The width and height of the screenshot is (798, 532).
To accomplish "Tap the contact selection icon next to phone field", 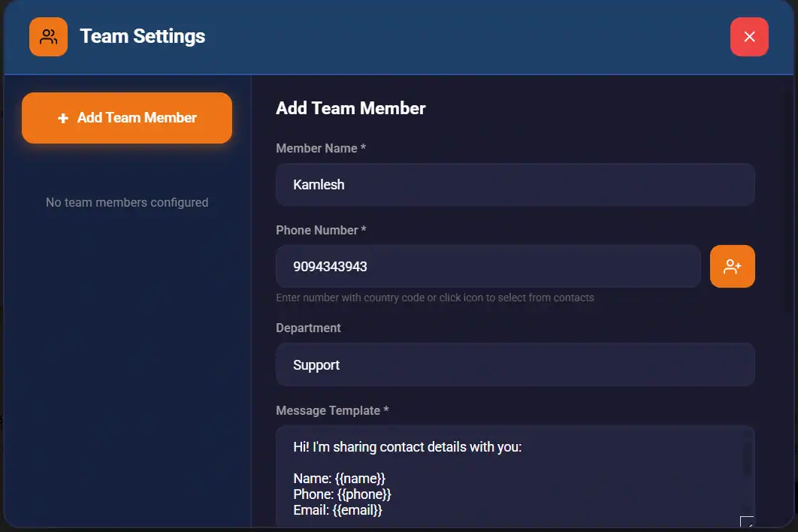I will click(733, 266).
